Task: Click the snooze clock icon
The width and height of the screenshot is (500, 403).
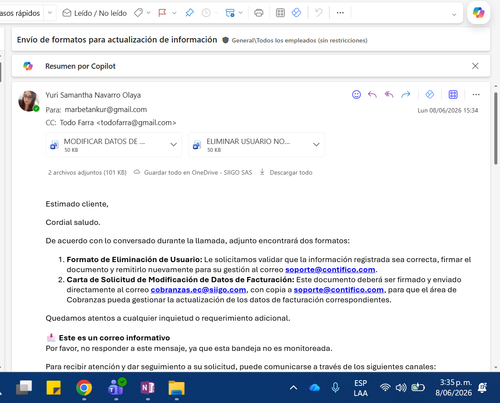Action: coord(206,13)
